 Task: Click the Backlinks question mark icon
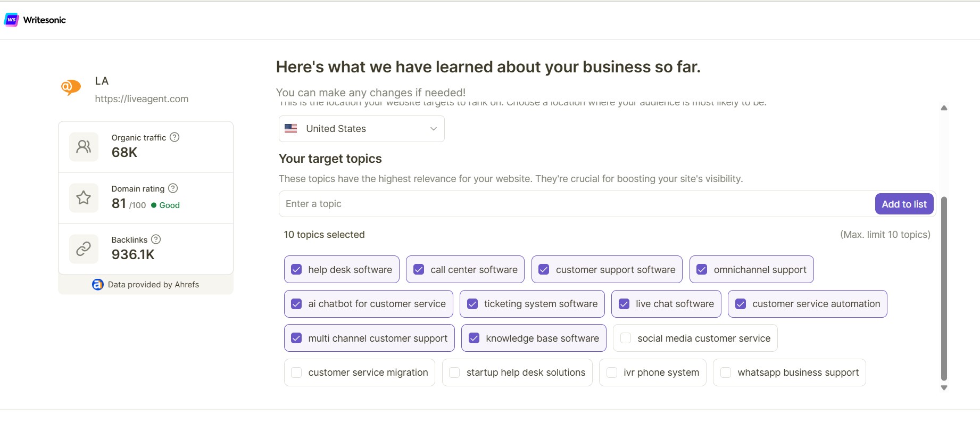tap(156, 239)
